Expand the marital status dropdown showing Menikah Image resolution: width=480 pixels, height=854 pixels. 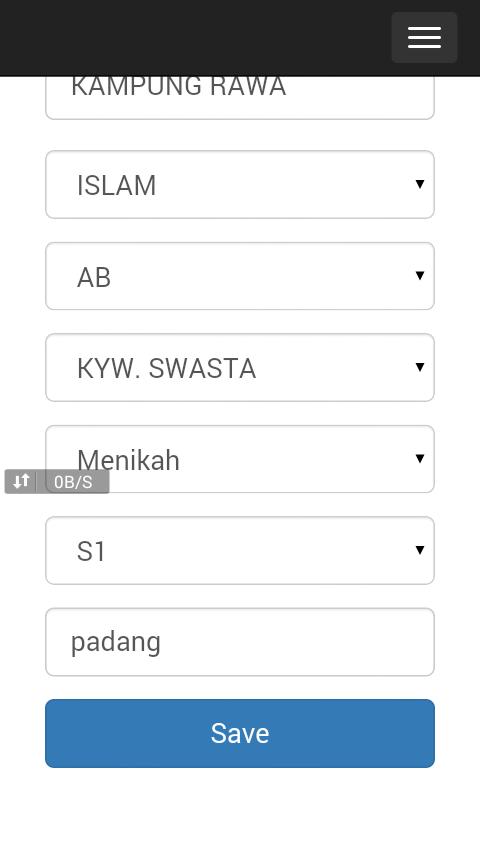[x=240, y=459]
